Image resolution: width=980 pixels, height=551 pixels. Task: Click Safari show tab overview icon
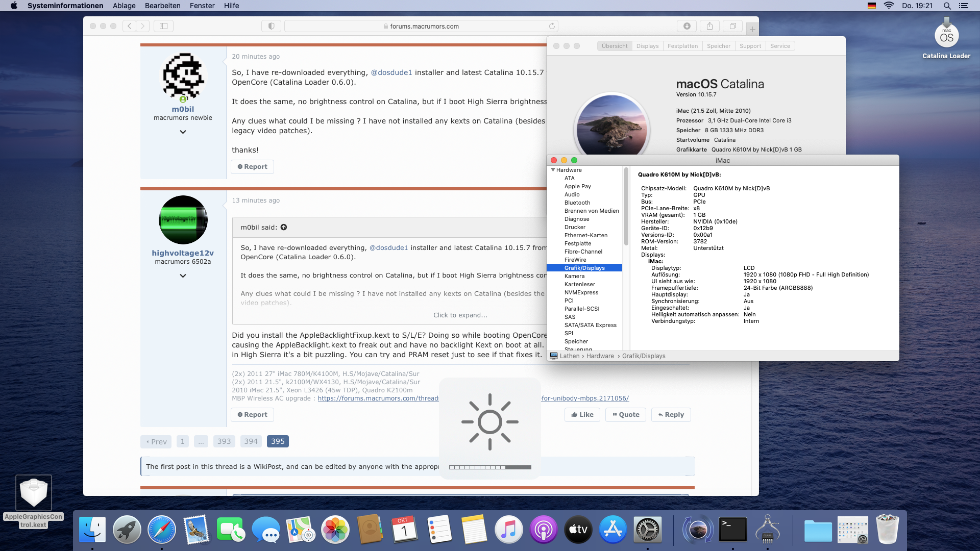732,26
